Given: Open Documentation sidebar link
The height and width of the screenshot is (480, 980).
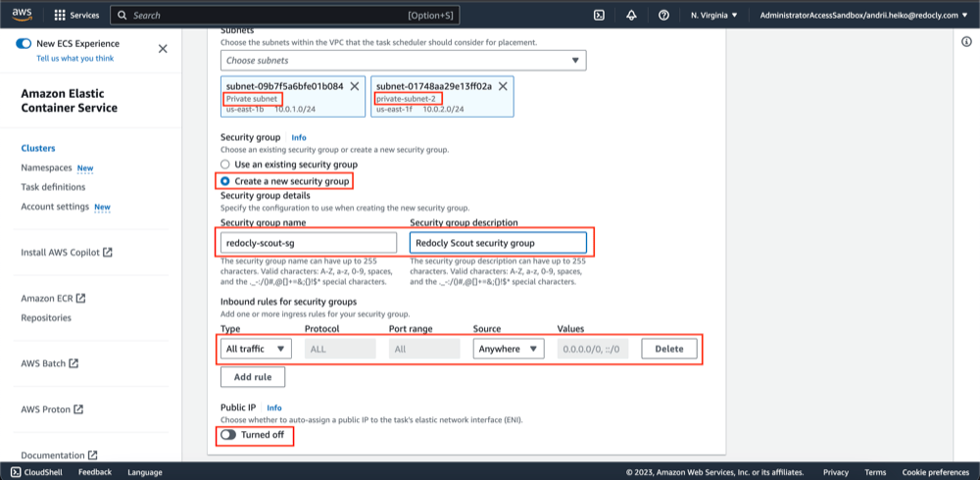Looking at the screenshot, I should pyautogui.click(x=53, y=455).
